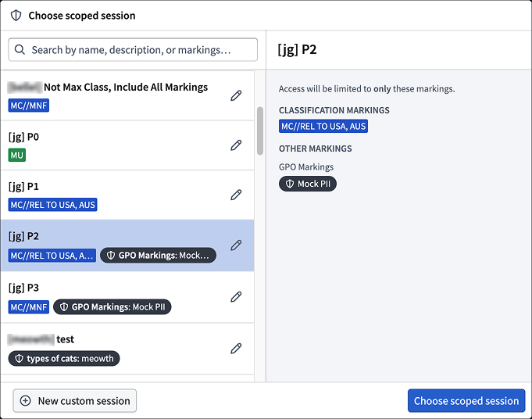Select the [jg] P3 session

(x=127, y=297)
